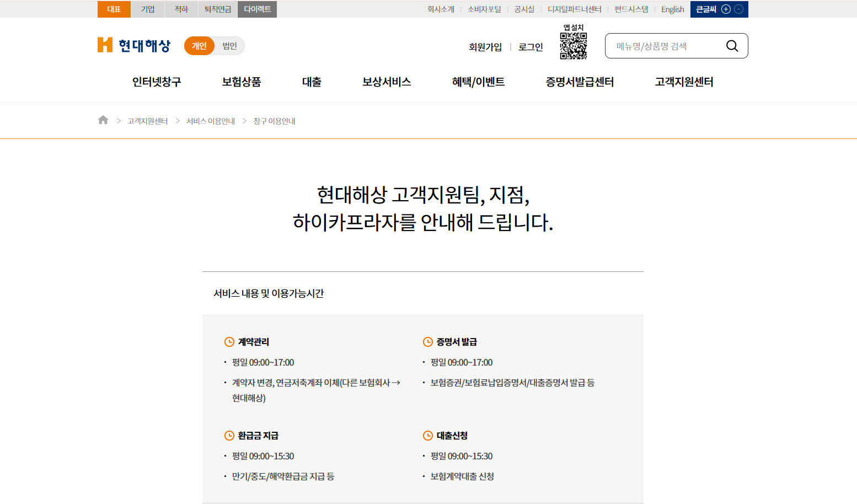Switch the site to English

point(673,9)
